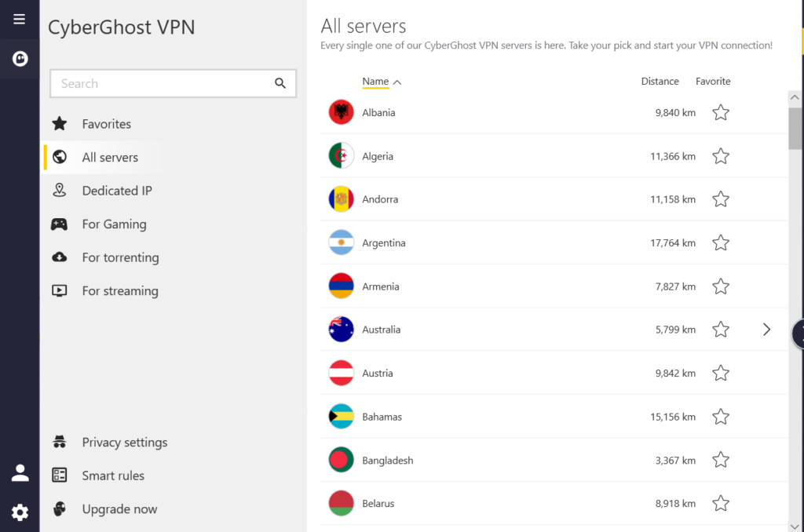
Task: Open Privacy settings
Action: click(124, 442)
